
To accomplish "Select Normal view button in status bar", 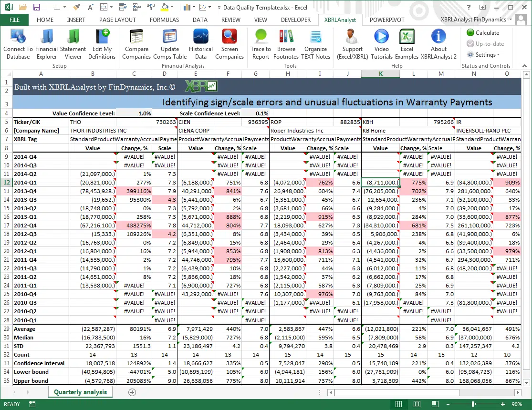I will (x=398, y=404).
